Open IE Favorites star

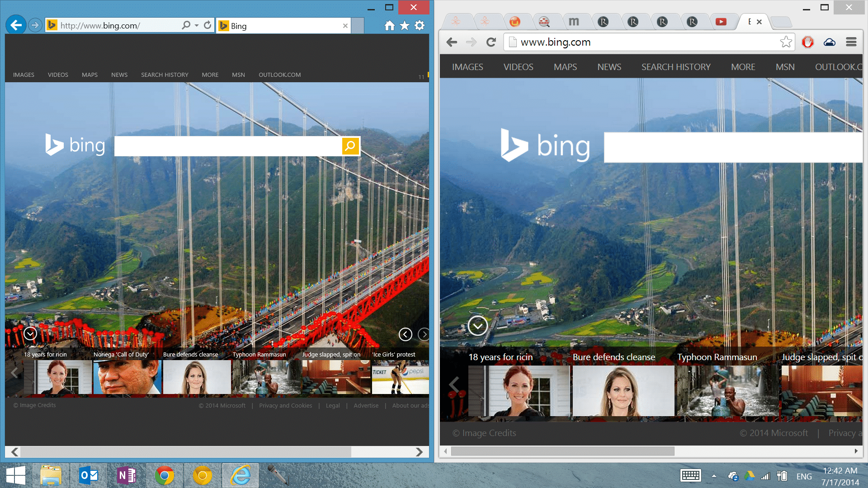pyautogui.click(x=405, y=26)
